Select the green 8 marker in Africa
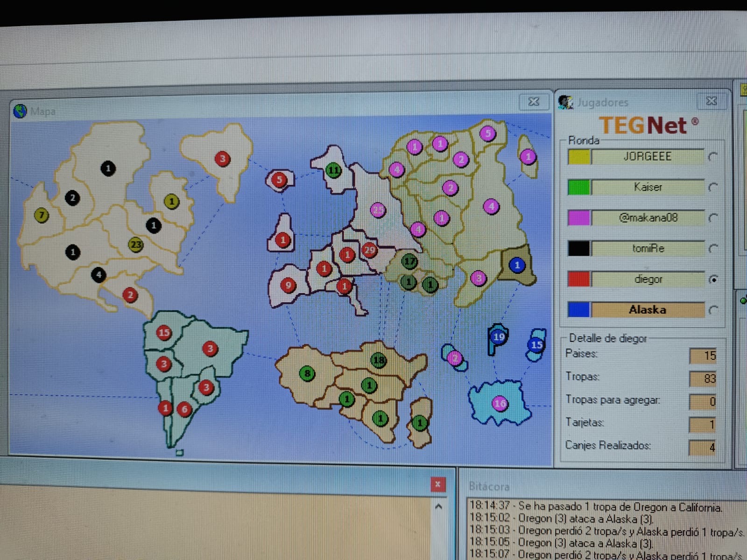This screenshot has width=747, height=560. tap(307, 373)
